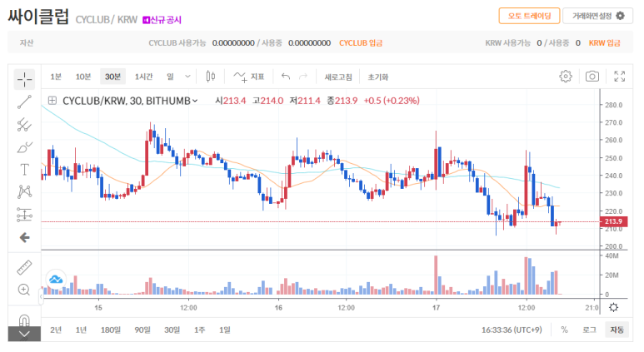This screenshot has width=644, height=352.
Task: Set the chart range to 2년
Action: [56, 330]
